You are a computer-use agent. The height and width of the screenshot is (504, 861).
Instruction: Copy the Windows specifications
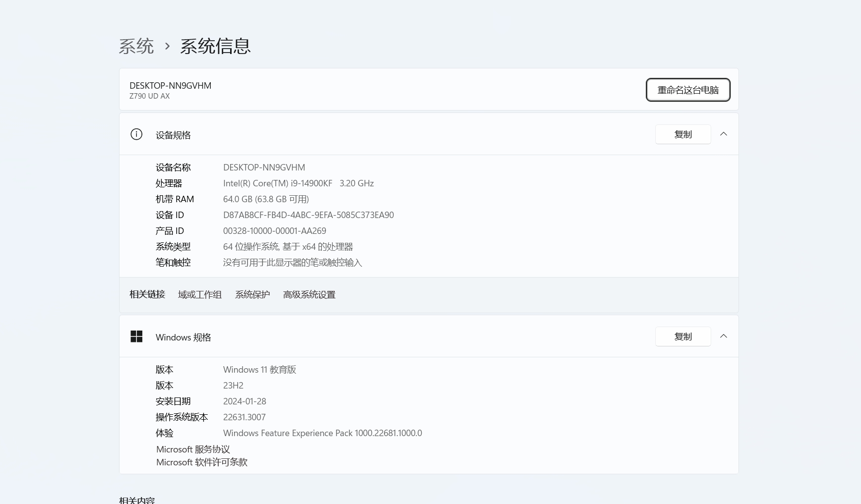tap(683, 336)
